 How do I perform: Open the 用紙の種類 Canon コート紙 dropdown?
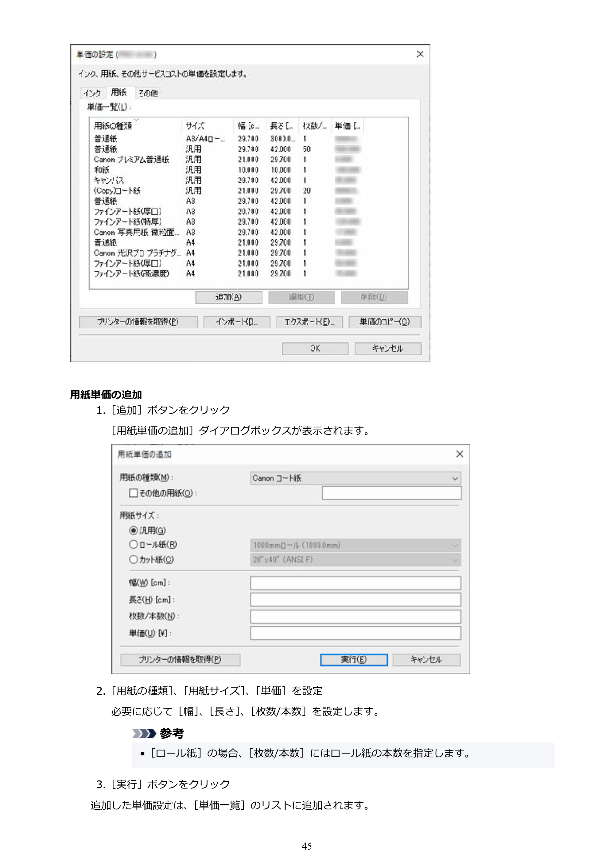[x=355, y=478]
